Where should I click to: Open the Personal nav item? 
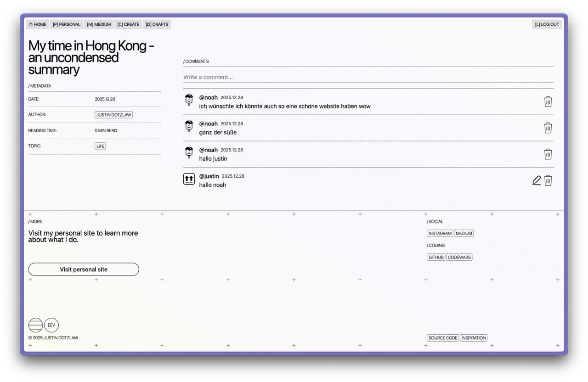coord(67,24)
